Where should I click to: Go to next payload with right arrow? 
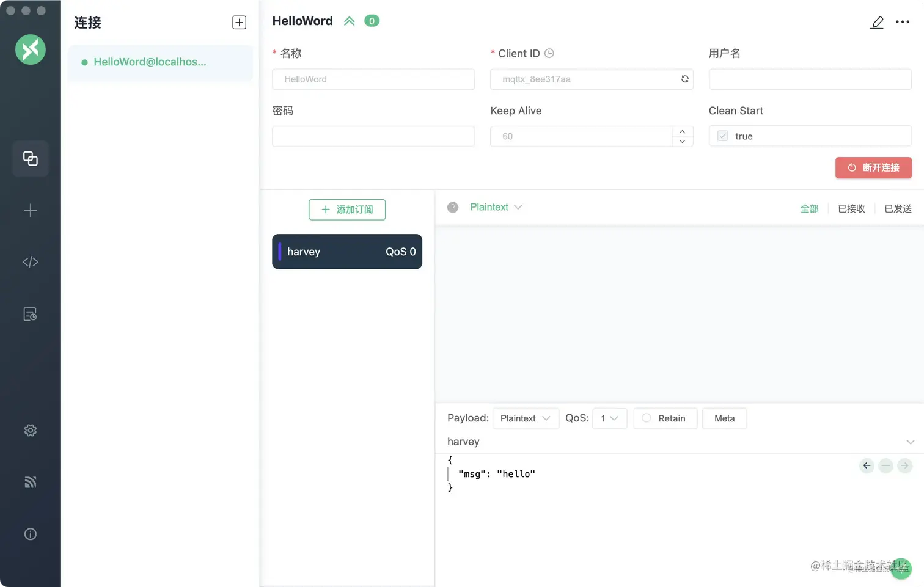(905, 466)
